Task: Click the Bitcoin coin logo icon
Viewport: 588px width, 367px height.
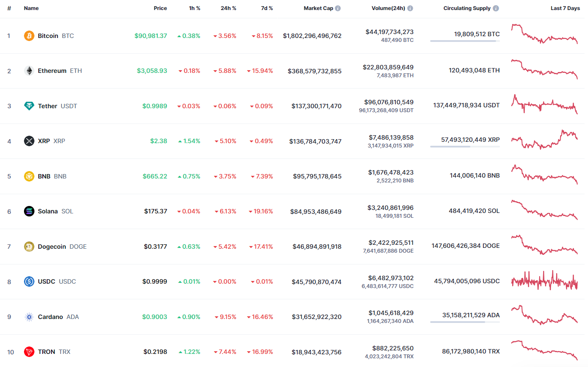Action: [x=29, y=36]
